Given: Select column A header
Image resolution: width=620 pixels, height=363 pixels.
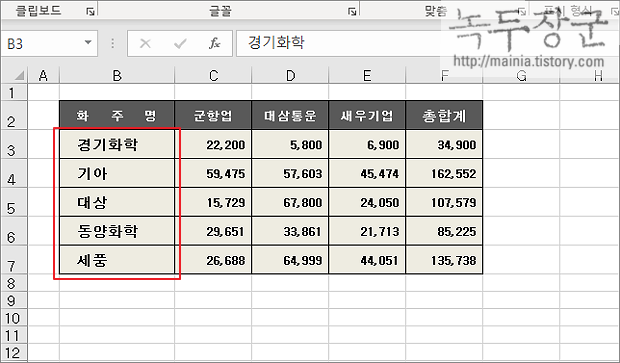Looking at the screenshot, I should 43,76.
